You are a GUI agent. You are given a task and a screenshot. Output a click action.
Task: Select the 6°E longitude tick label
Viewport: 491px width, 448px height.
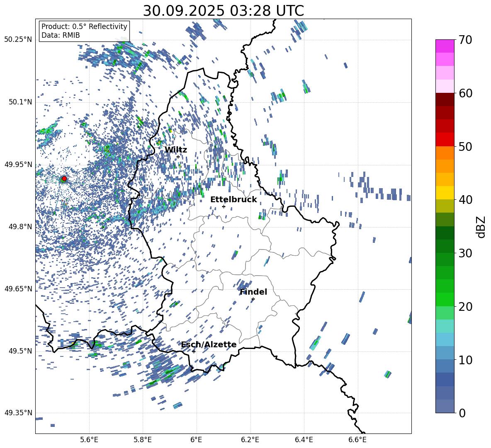(x=196, y=439)
